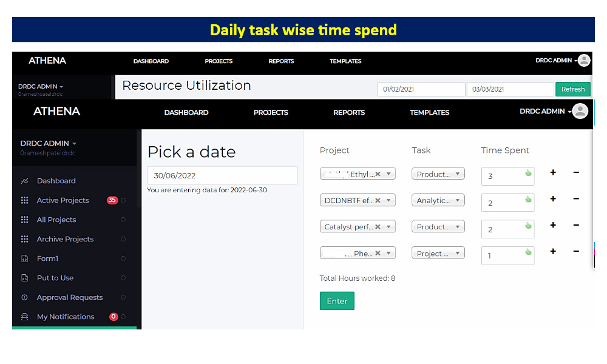This screenshot has height=364, width=607.
Task: Click Refresh in the Resource Utilization window
Action: pos(573,89)
